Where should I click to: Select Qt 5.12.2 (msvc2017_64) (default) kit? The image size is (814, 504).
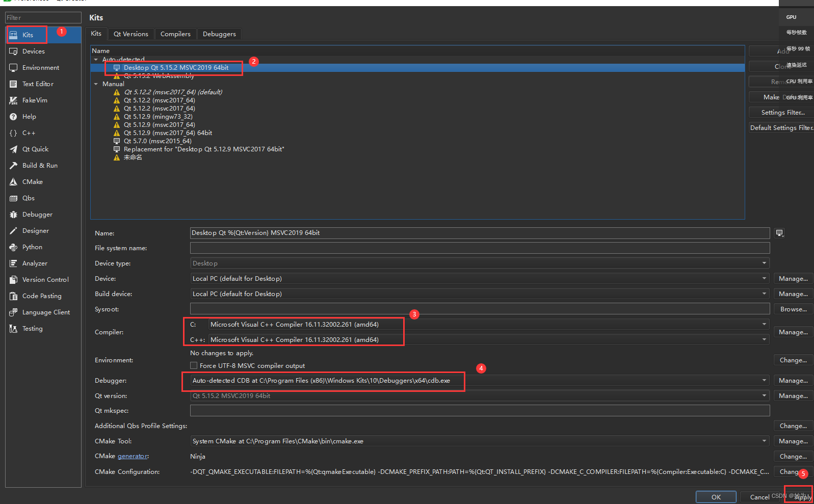click(173, 92)
